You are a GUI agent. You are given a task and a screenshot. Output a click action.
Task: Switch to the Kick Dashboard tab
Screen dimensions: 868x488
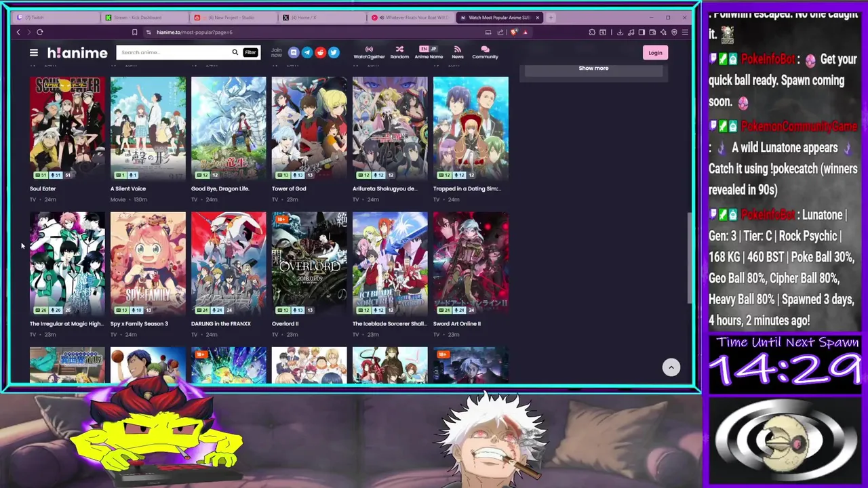145,18
